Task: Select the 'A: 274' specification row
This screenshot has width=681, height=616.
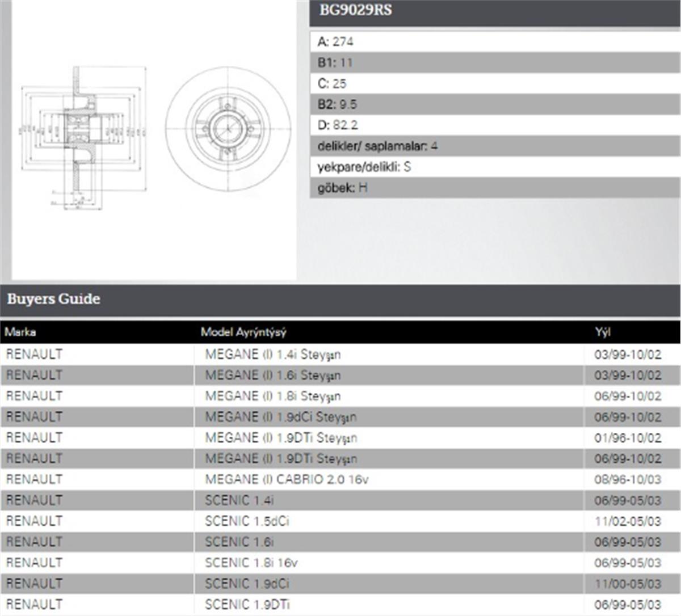Action: tap(495, 41)
